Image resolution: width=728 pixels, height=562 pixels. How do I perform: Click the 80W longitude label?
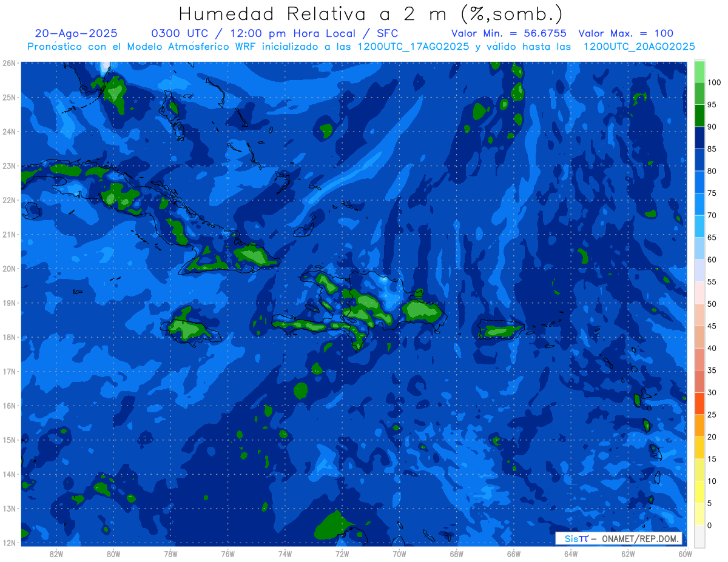113,554
